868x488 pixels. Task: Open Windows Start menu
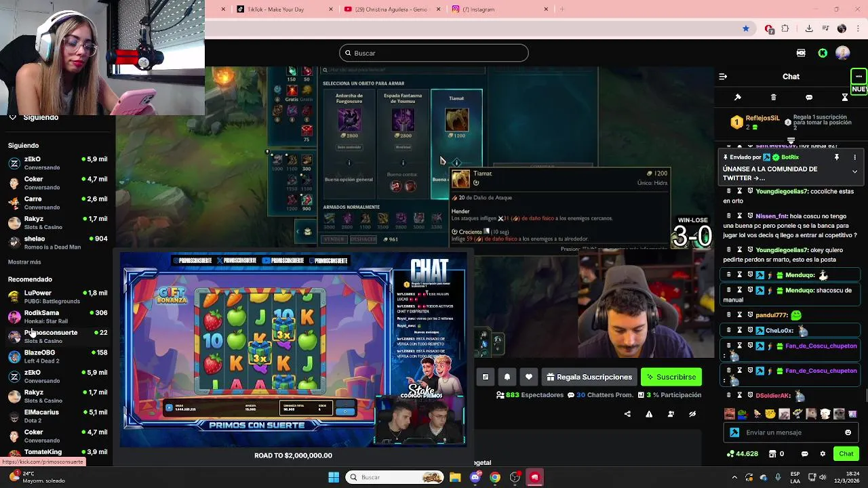(x=334, y=477)
